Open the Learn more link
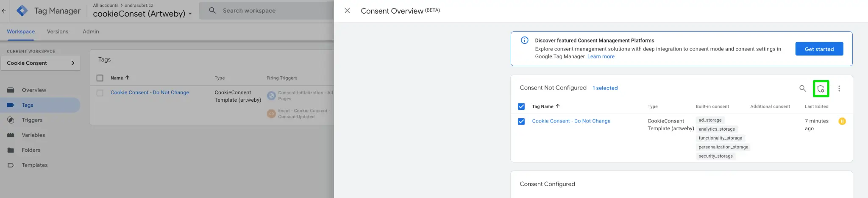The width and height of the screenshot is (868, 198). pyautogui.click(x=601, y=56)
